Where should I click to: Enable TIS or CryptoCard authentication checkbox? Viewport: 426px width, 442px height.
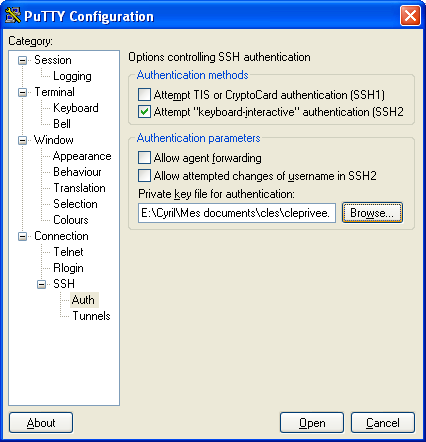click(x=144, y=95)
